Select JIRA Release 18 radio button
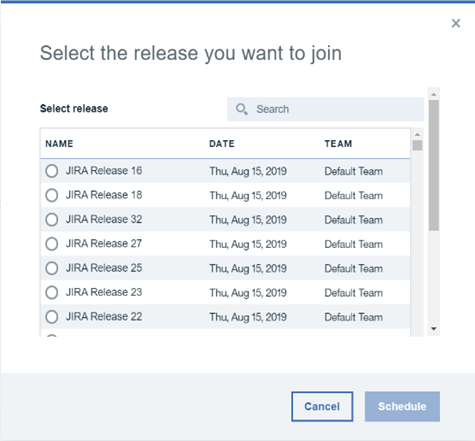 52,195
